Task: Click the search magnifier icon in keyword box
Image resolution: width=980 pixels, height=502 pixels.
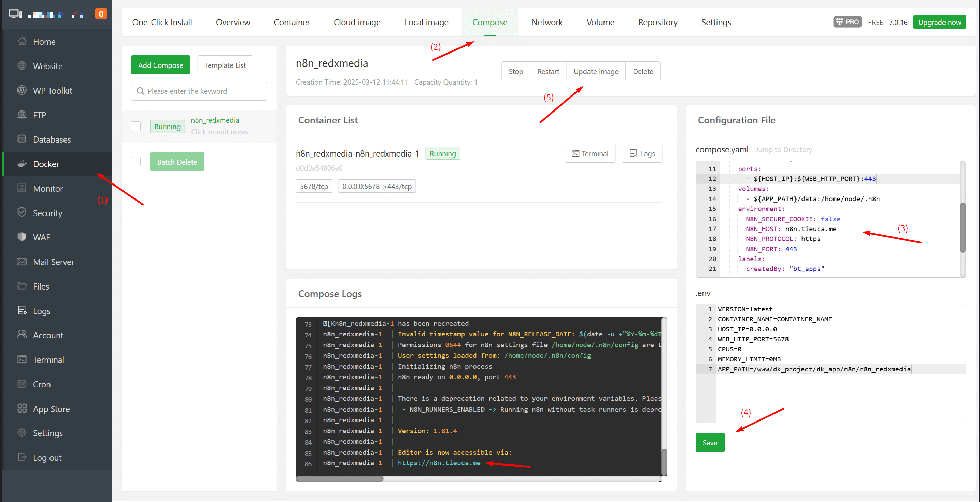Action: click(x=140, y=91)
